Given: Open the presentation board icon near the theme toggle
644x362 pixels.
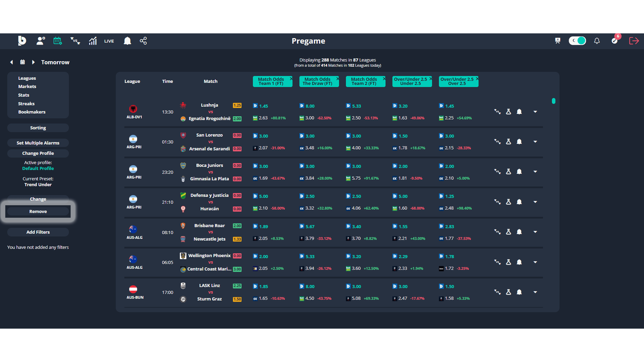Looking at the screenshot, I should tap(557, 41).
